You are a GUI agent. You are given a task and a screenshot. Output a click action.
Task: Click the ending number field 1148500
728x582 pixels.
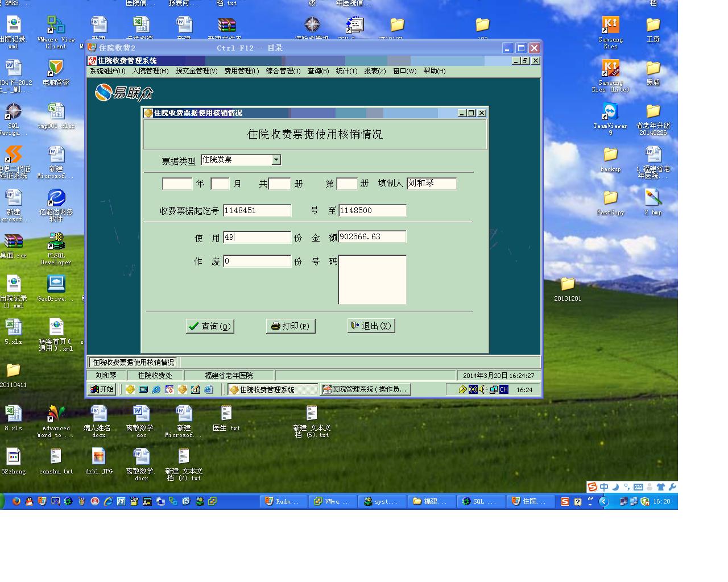click(373, 211)
